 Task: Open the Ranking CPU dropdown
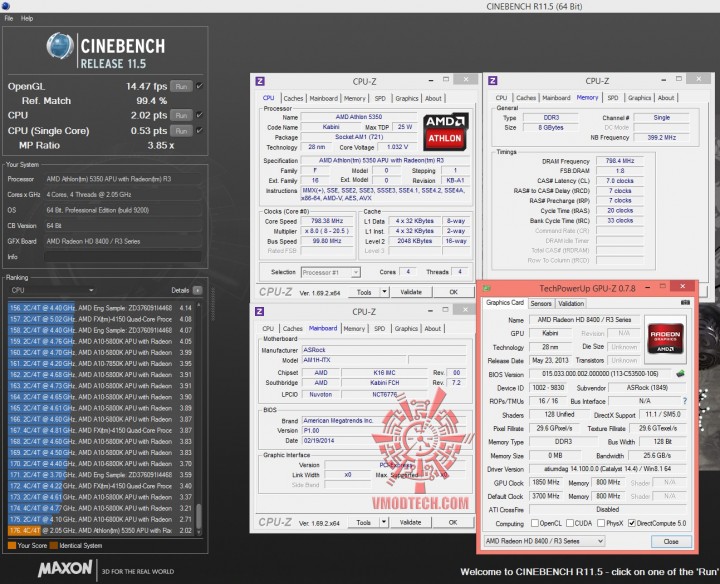pos(52,290)
